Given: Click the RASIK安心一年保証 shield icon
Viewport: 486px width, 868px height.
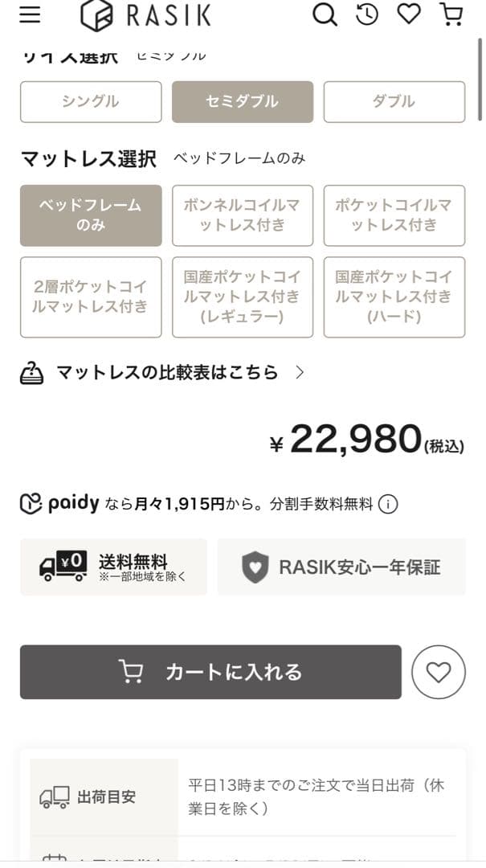Looking at the screenshot, I should point(255,567).
